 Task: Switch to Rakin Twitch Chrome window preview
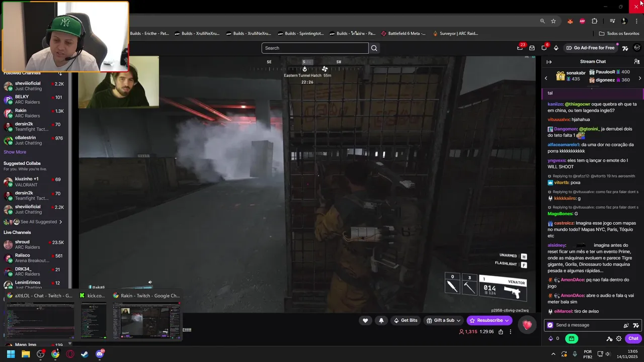[x=146, y=316]
